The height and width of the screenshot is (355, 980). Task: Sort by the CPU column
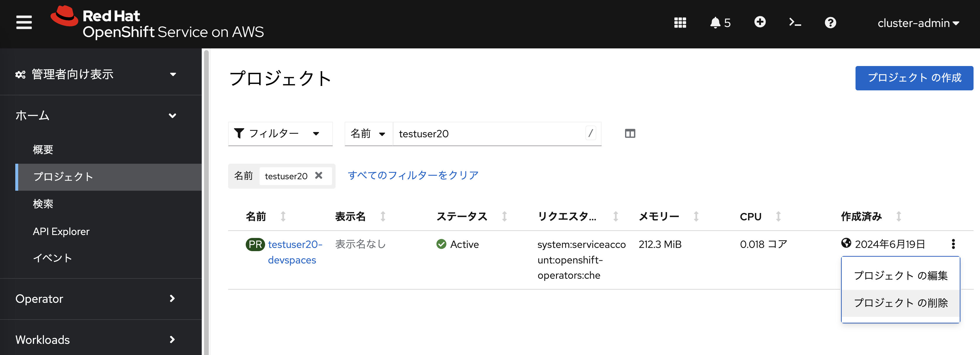coord(760,216)
